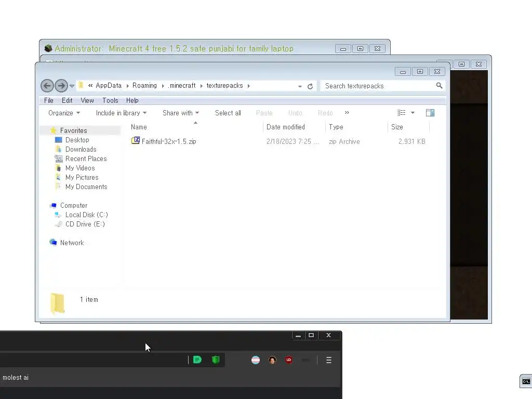
Task: Open My Videos in sidebar
Action: [x=80, y=168]
